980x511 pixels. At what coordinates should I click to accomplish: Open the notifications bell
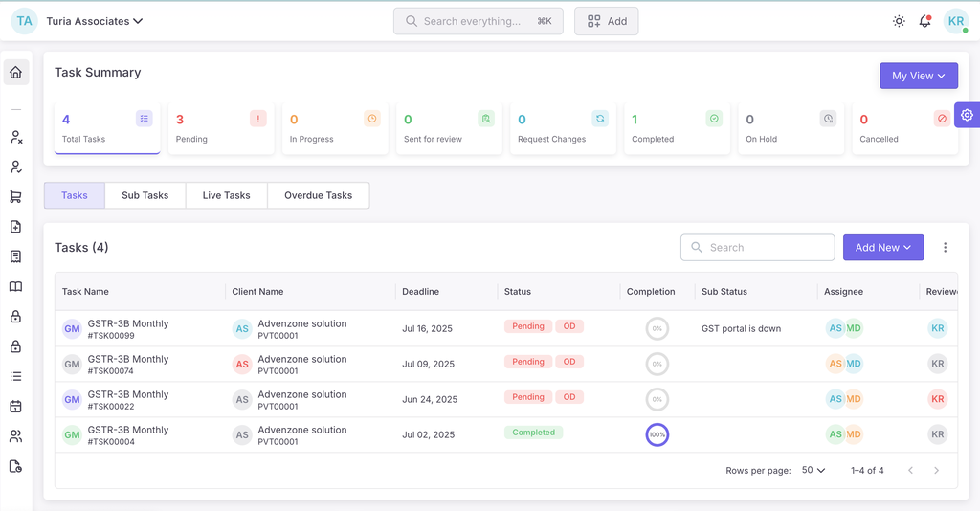(924, 21)
